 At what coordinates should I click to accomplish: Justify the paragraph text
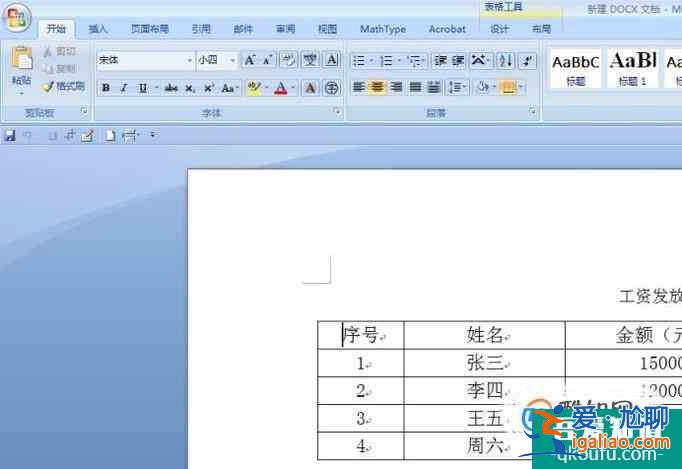(415, 87)
